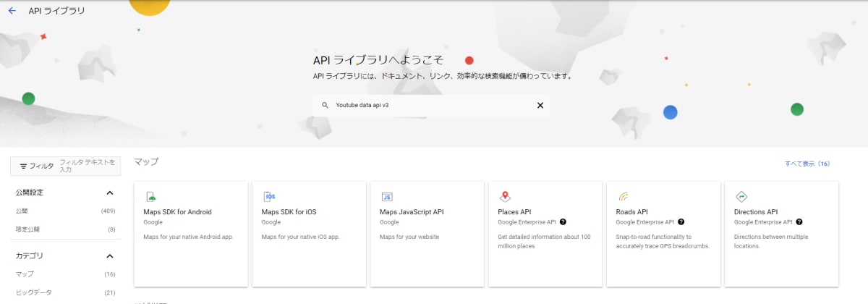This screenshot has height=304, width=868.
Task: Click the help icon on Roads API card
Action: pos(681,222)
